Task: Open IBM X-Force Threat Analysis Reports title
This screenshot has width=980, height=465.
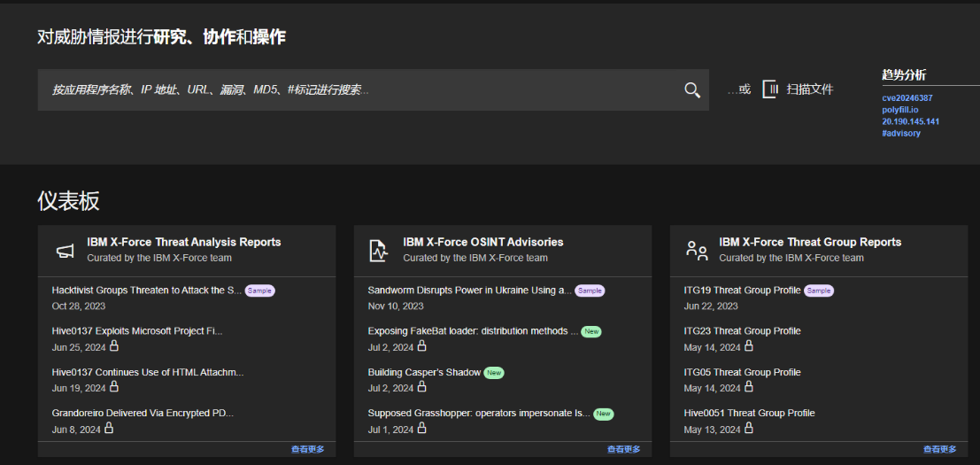Action: point(184,243)
